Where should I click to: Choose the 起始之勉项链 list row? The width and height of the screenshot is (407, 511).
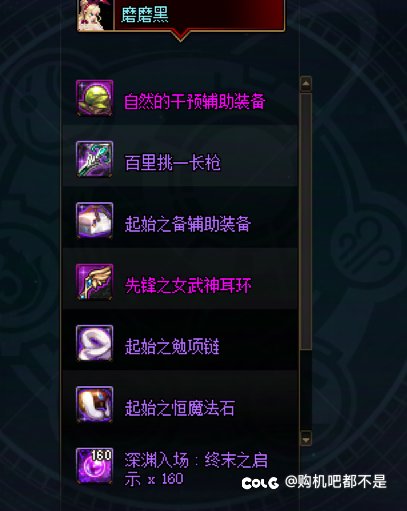(180, 343)
